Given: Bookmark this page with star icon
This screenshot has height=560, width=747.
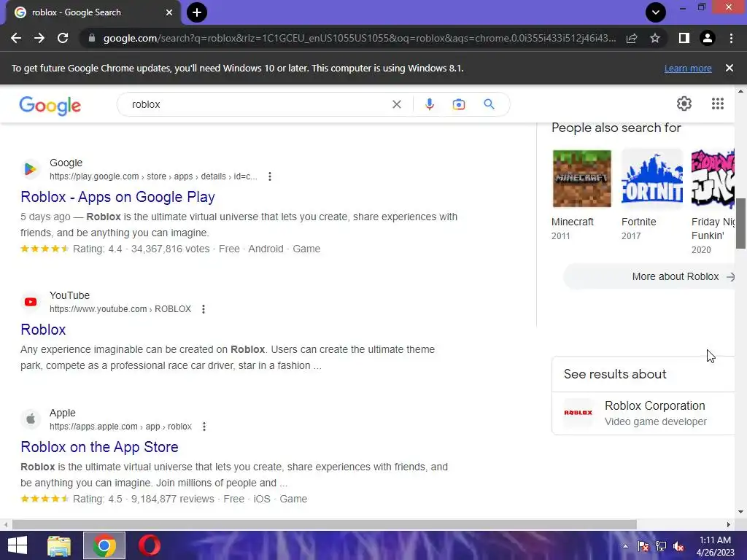Looking at the screenshot, I should (655, 38).
